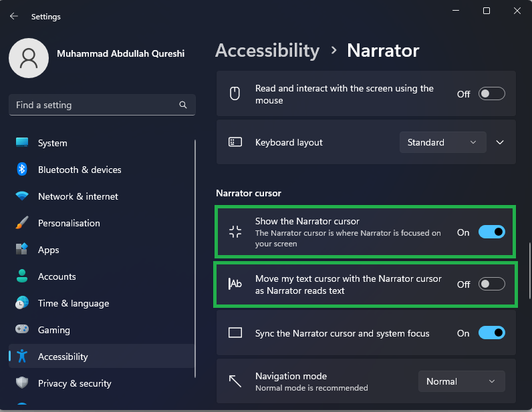Click the Network & internet Wi-Fi icon
The height and width of the screenshot is (412, 532).
[22, 196]
